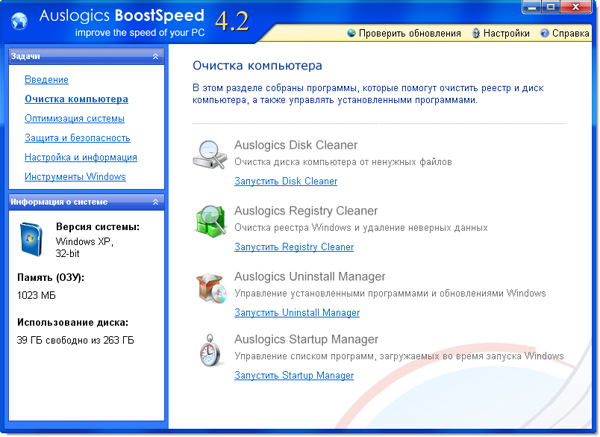
Task: Collapse the Задачи panel
Action: [155, 56]
